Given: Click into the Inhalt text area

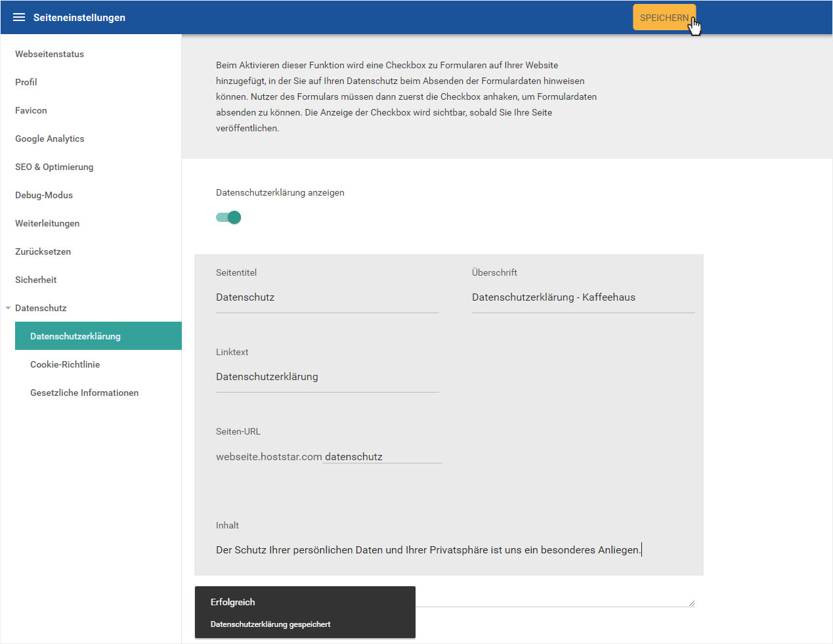Looking at the screenshot, I should [x=455, y=571].
